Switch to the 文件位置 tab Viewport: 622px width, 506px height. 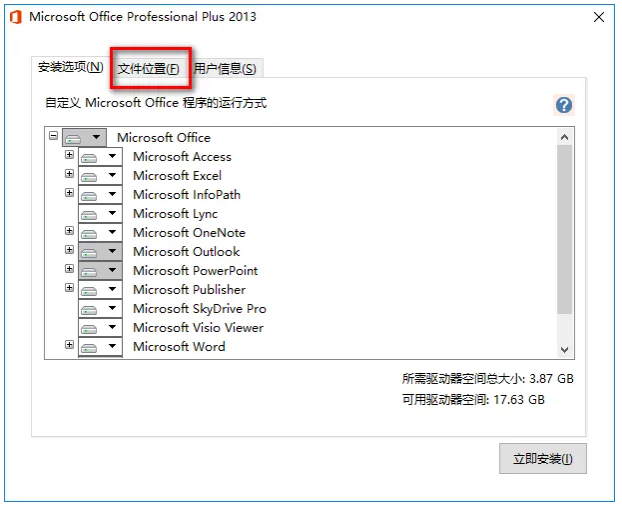[x=149, y=68]
